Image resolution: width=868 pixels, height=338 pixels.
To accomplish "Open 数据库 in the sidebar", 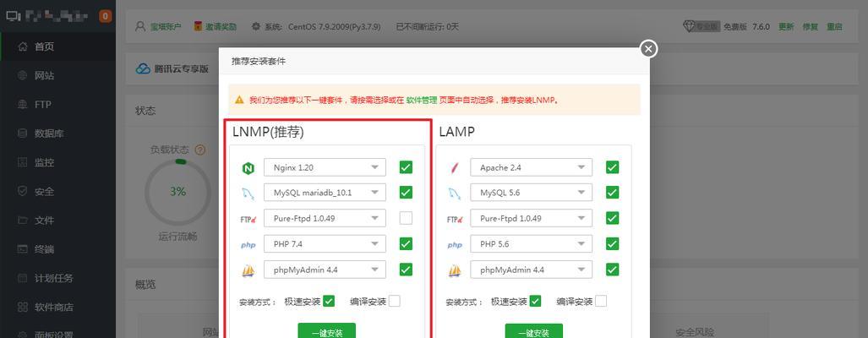I will pos(58,134).
